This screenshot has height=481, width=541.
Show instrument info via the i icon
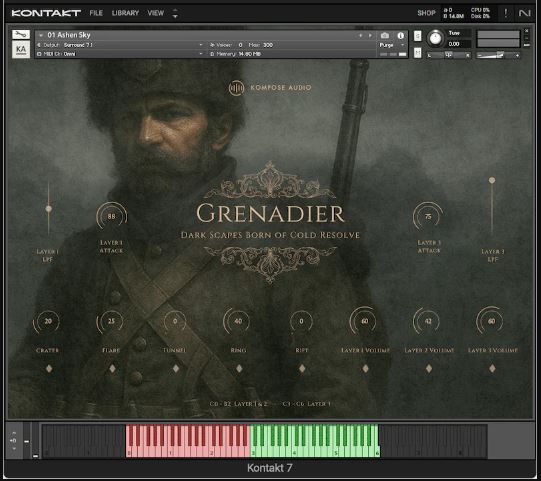(x=401, y=36)
